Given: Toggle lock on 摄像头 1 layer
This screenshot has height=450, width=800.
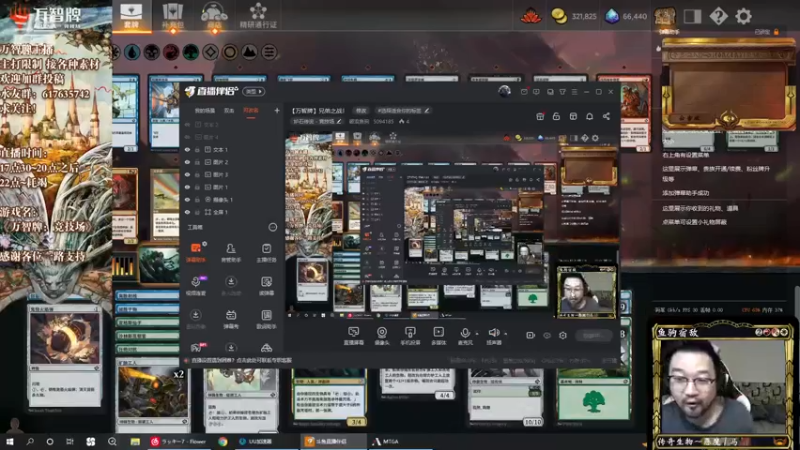Looking at the screenshot, I should tap(197, 200).
